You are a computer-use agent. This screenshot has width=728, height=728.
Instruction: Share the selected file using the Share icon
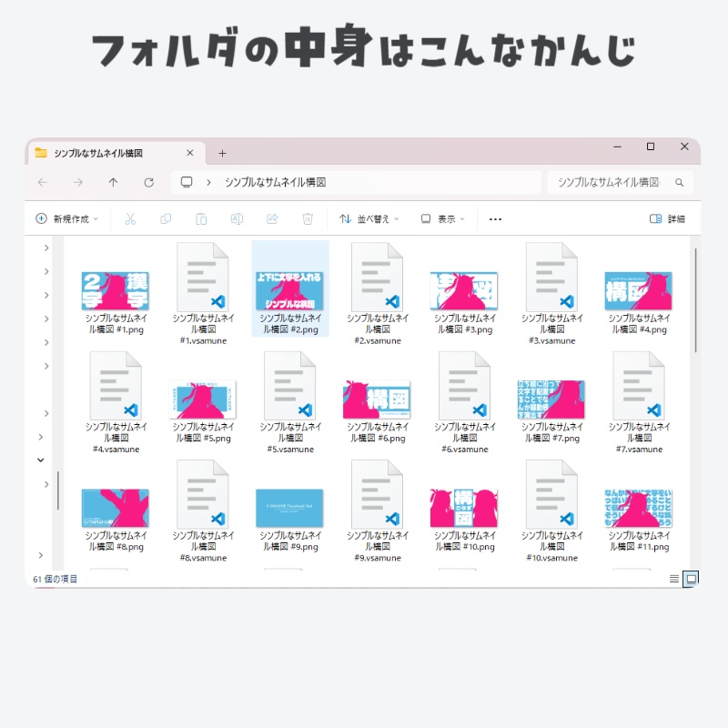[x=271, y=218]
